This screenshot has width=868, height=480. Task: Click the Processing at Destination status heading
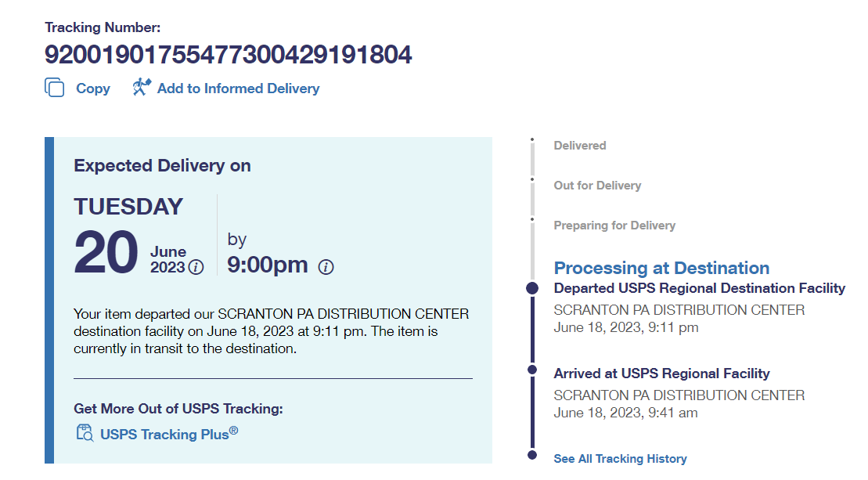pos(661,268)
